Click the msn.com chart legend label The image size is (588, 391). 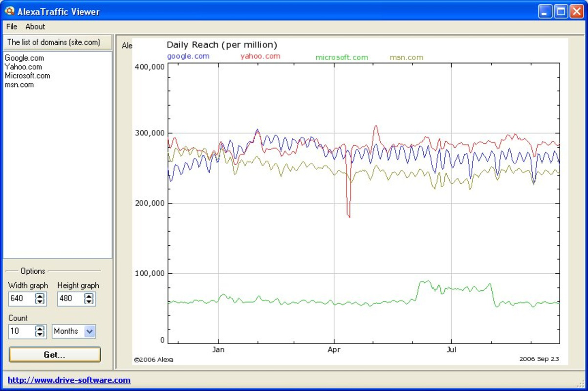coord(407,57)
